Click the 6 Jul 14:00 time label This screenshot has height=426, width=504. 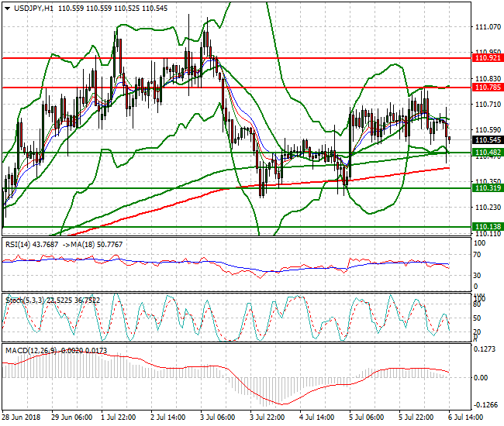[x=466, y=417]
